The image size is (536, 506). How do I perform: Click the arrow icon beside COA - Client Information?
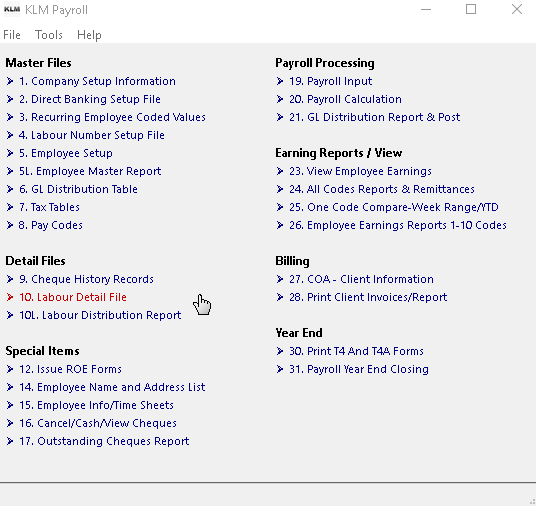tap(280, 279)
